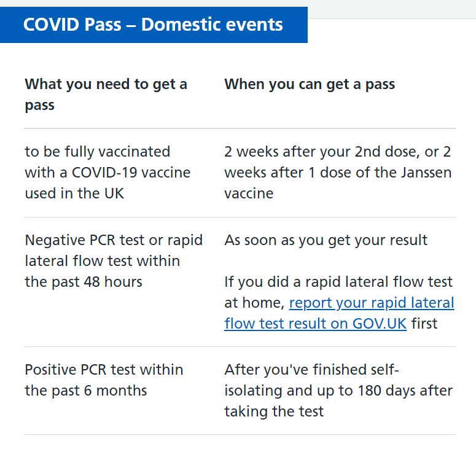Click the Negative PCR test requirement cell

(114, 261)
